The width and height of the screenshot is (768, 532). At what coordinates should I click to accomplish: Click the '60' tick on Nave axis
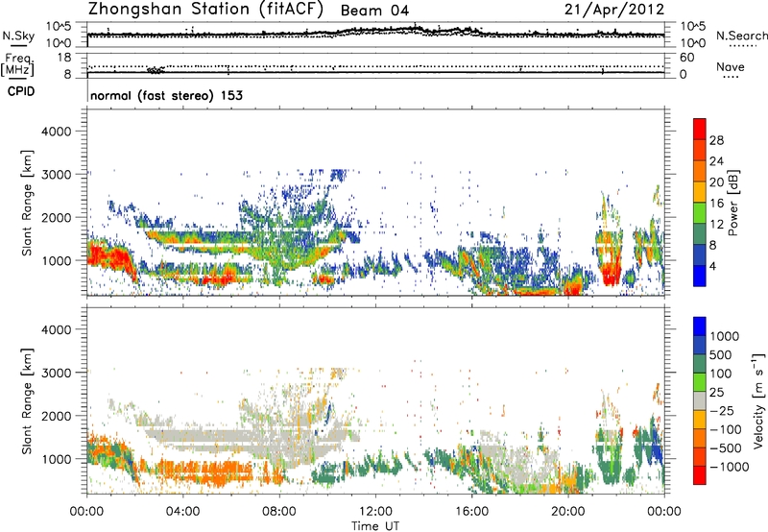[686, 58]
